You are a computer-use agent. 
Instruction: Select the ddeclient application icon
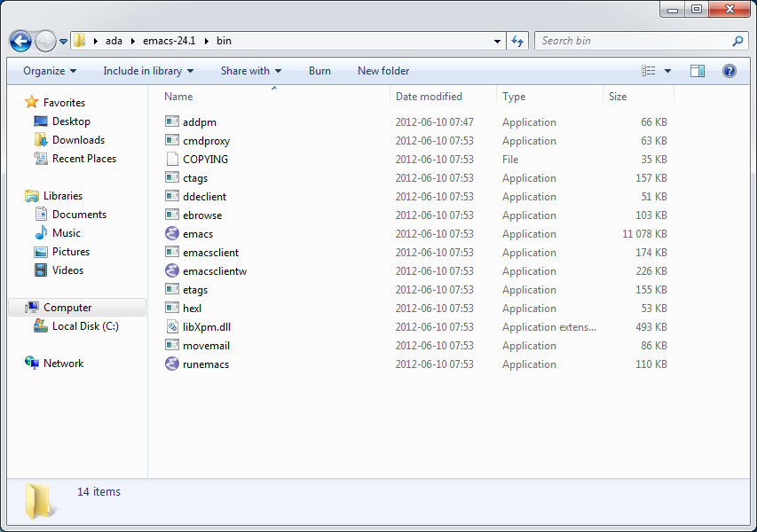[x=172, y=196]
